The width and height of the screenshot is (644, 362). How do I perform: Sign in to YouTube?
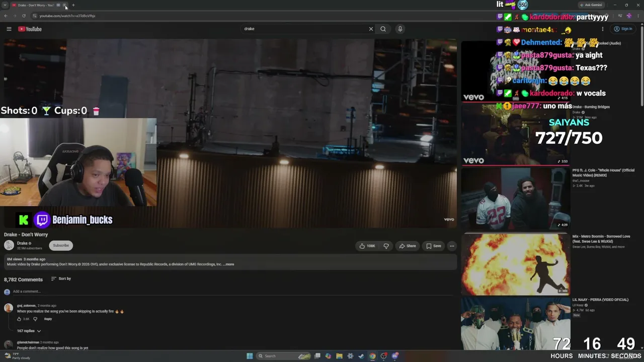(623, 29)
